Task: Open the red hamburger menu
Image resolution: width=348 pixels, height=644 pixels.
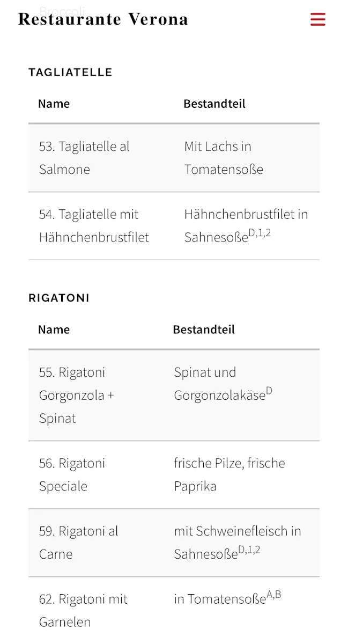Action: (x=318, y=19)
